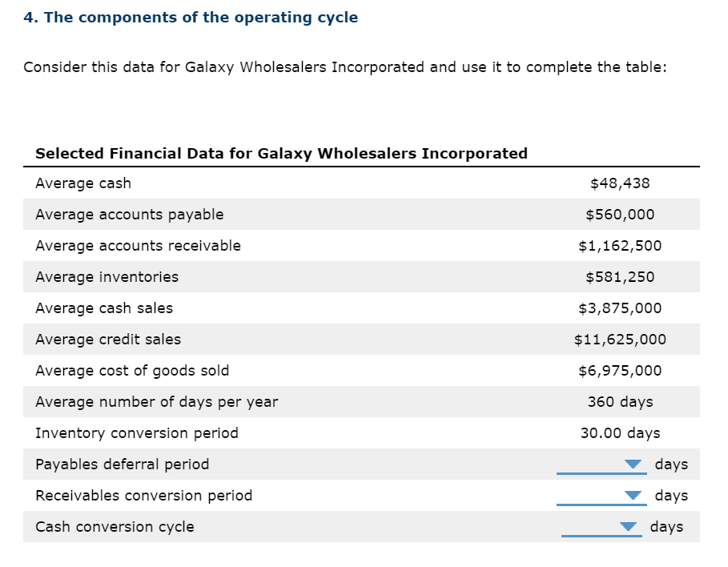The width and height of the screenshot is (728, 567).
Task: Click the blue dropdown arrow next to Payables deferral period
Action: [x=633, y=464]
